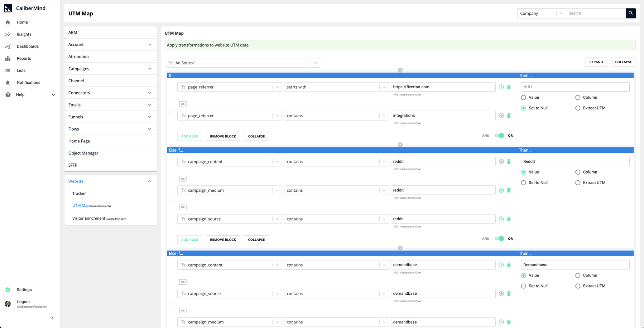Open the 'contains' operator dropdown on the integrations rule
Viewport: 644px width, 328px height.
[336, 116]
